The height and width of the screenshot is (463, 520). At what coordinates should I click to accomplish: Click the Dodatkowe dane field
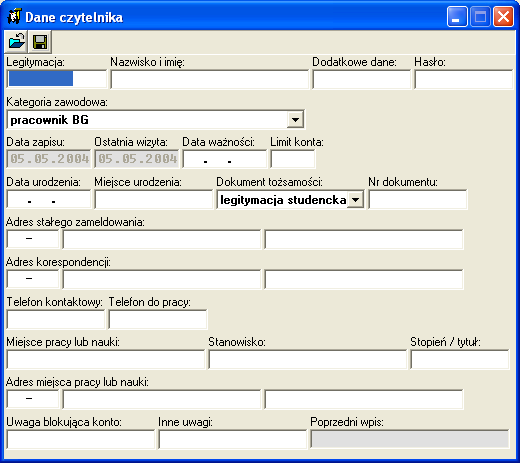pos(361,79)
